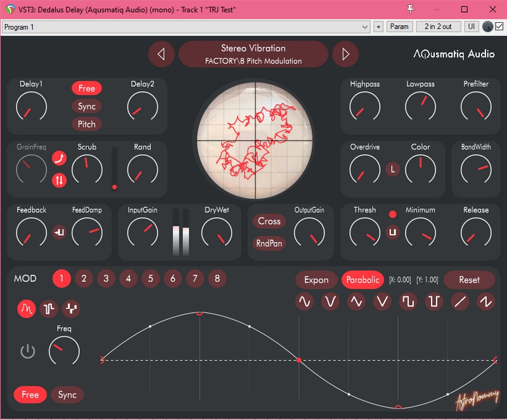Image resolution: width=507 pixels, height=420 pixels.
Task: Toggle the L button next to Overdrive
Action: [x=393, y=169]
